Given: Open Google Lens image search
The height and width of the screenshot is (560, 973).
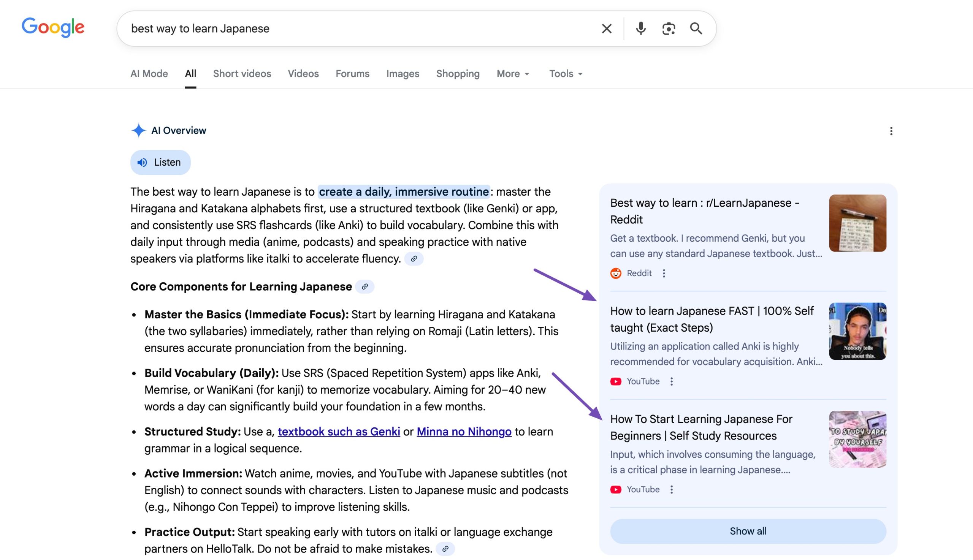Looking at the screenshot, I should (x=668, y=28).
